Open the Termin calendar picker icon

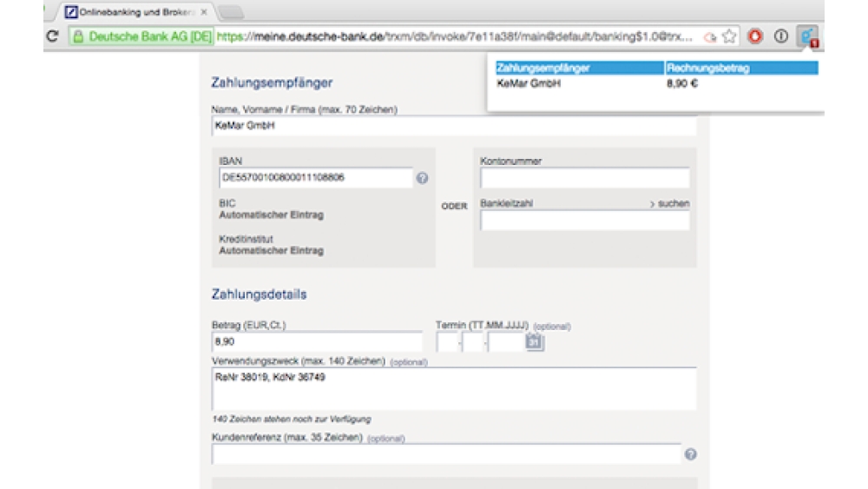pos(534,341)
